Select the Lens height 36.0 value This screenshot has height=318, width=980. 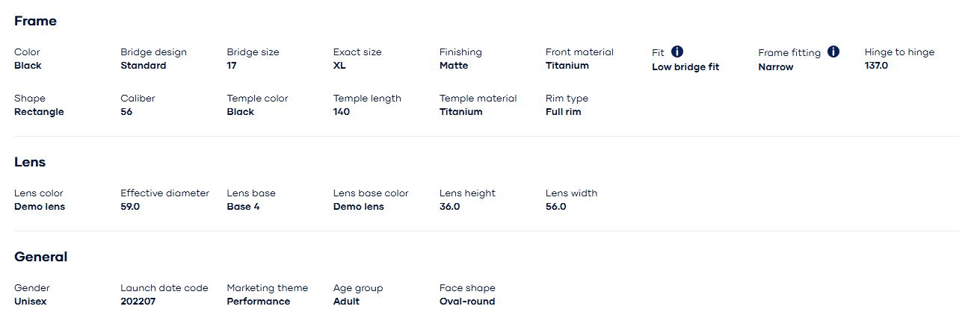[449, 207]
